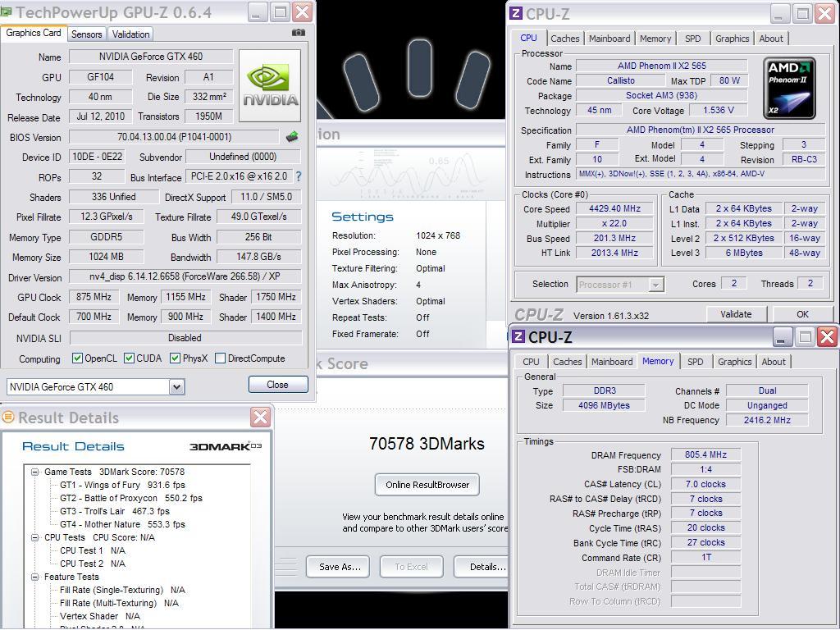Open About tab in upper CPU-Z window
This screenshot has width=840, height=630.
point(771,39)
